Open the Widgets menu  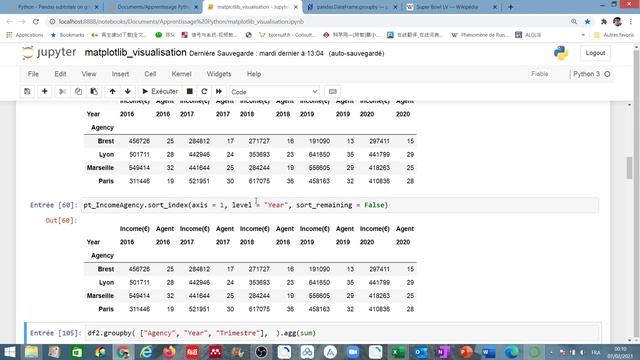[x=219, y=74]
